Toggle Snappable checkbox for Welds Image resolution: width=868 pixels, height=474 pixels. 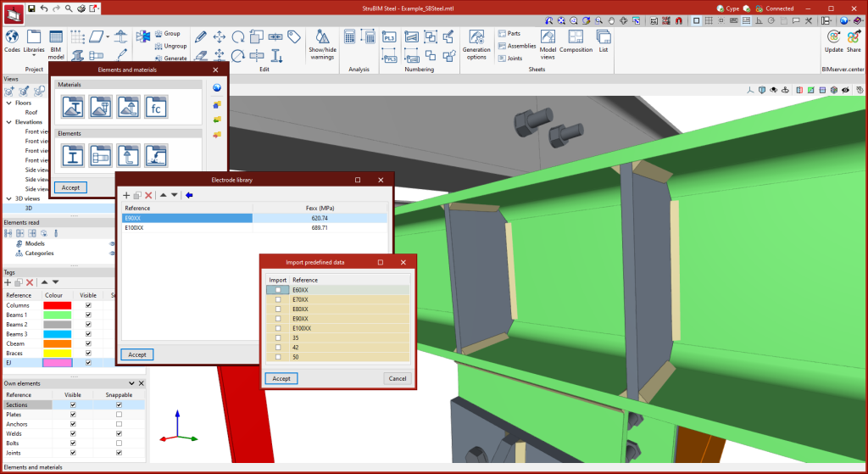[x=119, y=434]
